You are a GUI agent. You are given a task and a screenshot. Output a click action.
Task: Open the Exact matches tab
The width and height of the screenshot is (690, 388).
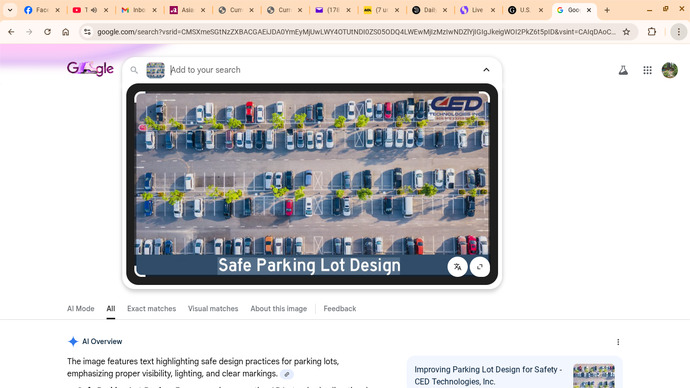(151, 309)
